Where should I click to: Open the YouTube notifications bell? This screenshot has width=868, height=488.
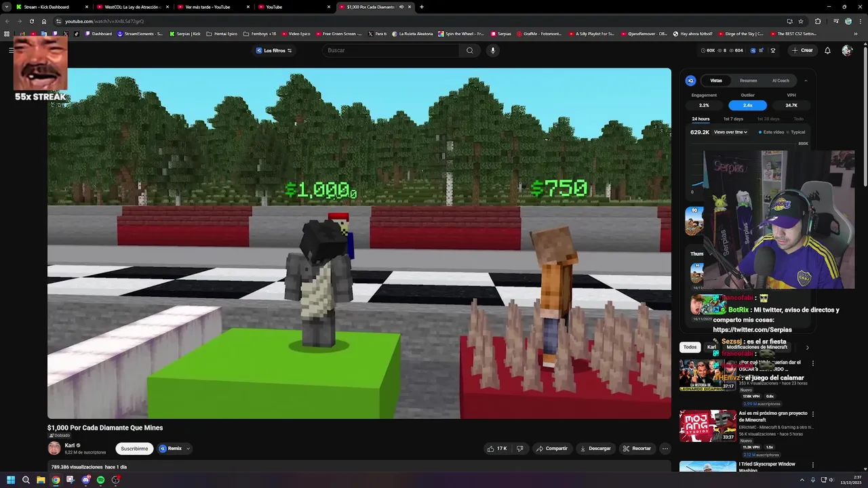pos(827,50)
